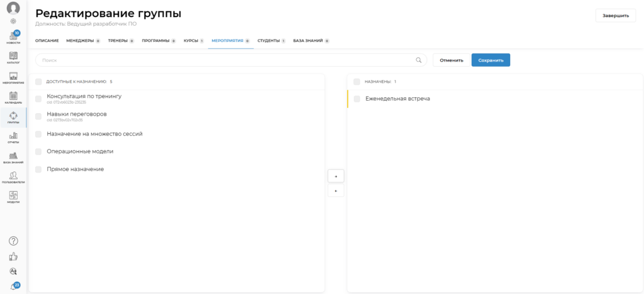Open Пользователи in the sidebar
The width and height of the screenshot is (644, 294).
tap(13, 178)
